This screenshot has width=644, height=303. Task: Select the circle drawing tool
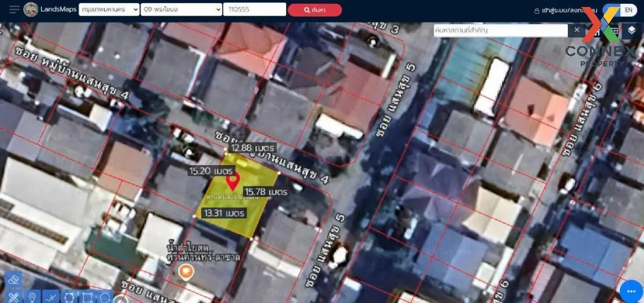[x=105, y=297]
